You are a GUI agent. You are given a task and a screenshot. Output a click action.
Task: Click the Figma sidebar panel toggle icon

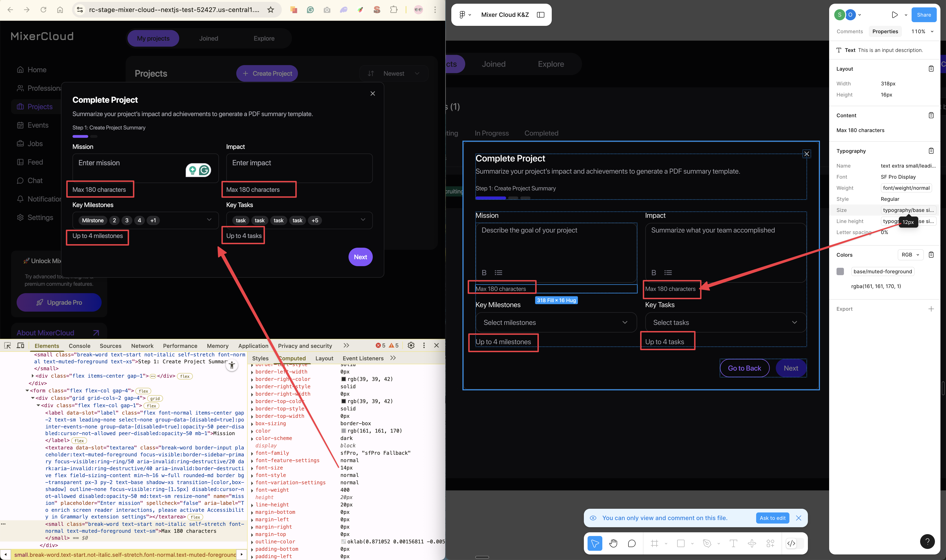tap(541, 15)
